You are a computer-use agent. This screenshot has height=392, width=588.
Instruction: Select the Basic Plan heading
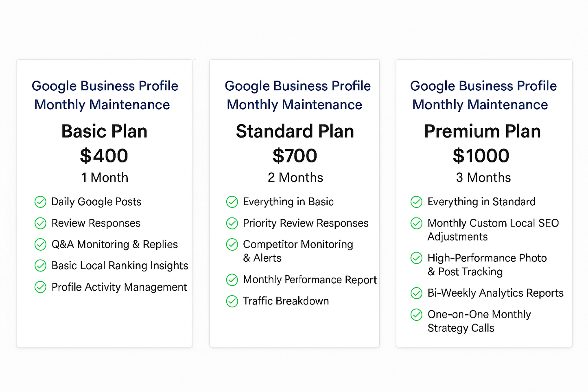click(x=104, y=131)
